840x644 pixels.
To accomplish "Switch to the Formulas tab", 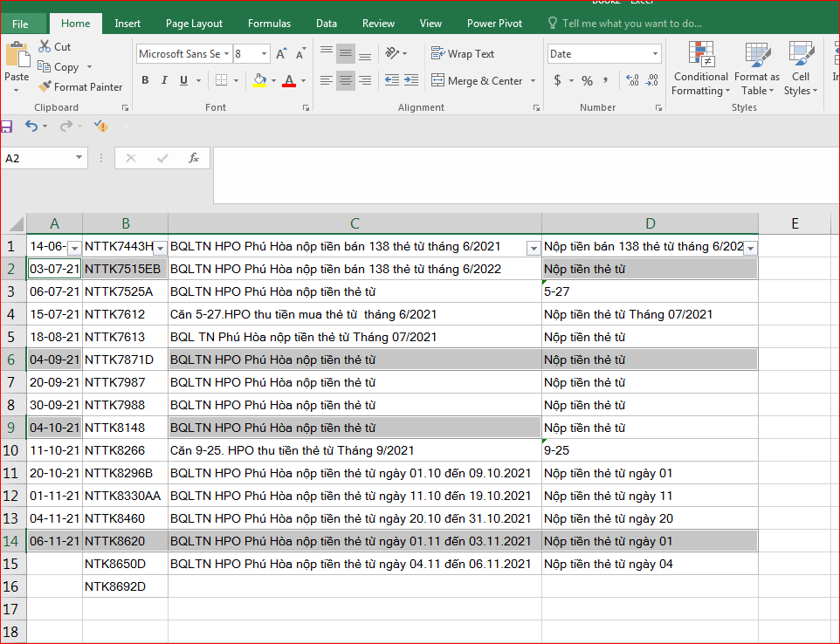I will [x=269, y=24].
